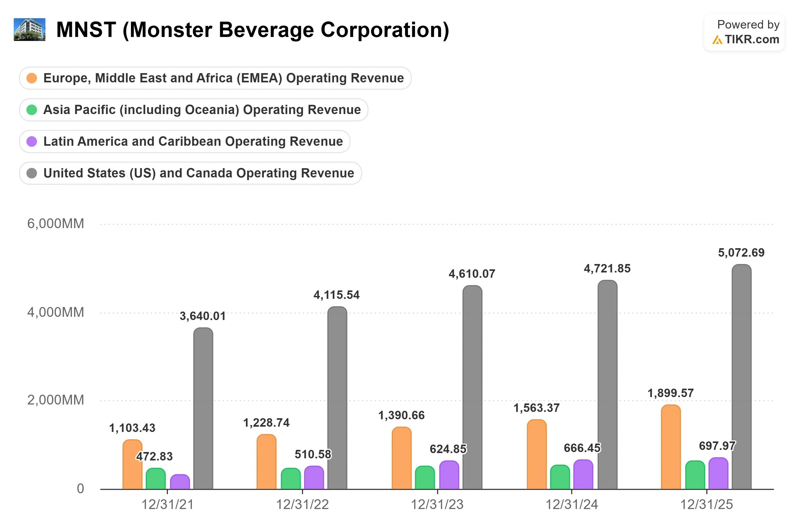Image resolution: width=798 pixels, height=532 pixels.
Task: Click the 4,000MM y-axis label
Action: tap(56, 313)
